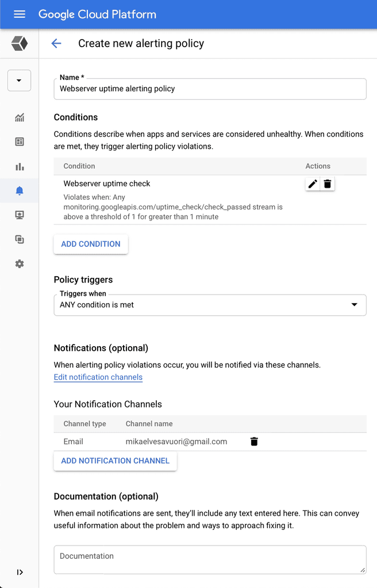The image size is (377, 588).
Task: Open the Triggers when dropdown
Action: 355,305
